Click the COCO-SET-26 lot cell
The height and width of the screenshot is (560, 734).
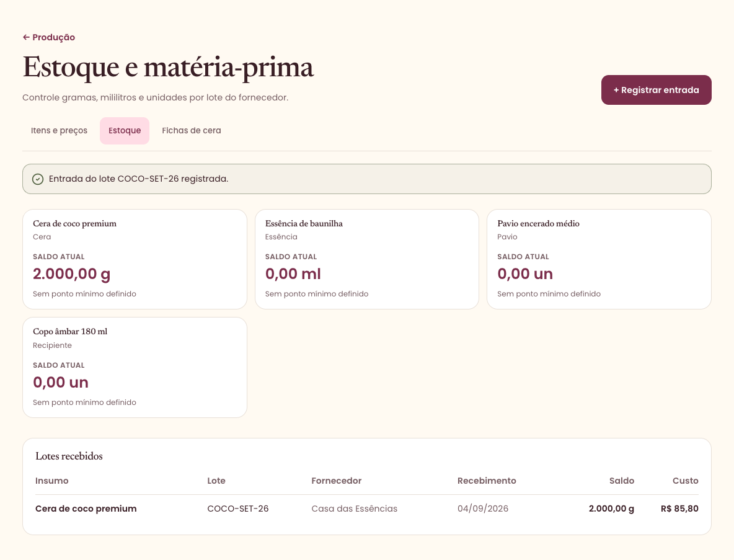pos(238,509)
